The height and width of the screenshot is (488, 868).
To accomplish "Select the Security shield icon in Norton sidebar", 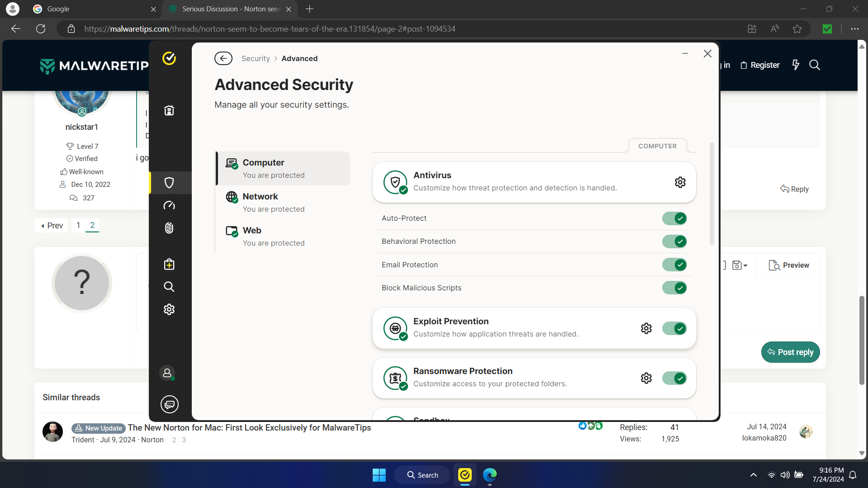I will point(169,183).
